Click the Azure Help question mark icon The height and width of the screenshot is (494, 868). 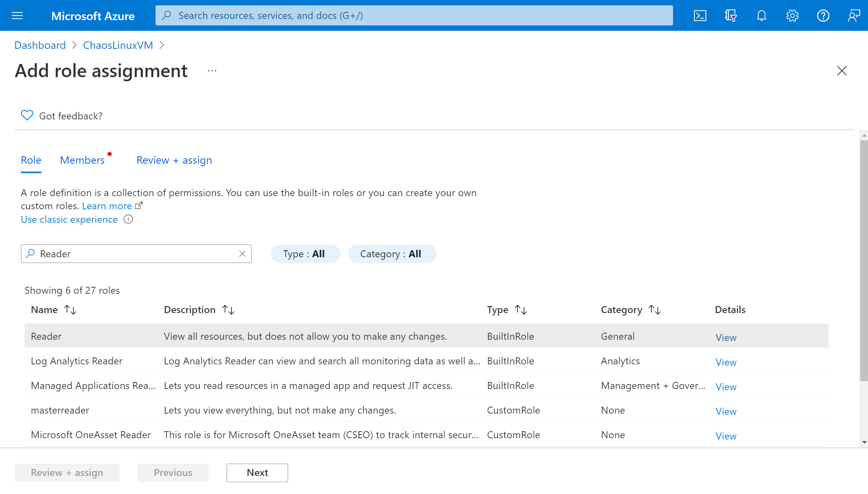[824, 16]
